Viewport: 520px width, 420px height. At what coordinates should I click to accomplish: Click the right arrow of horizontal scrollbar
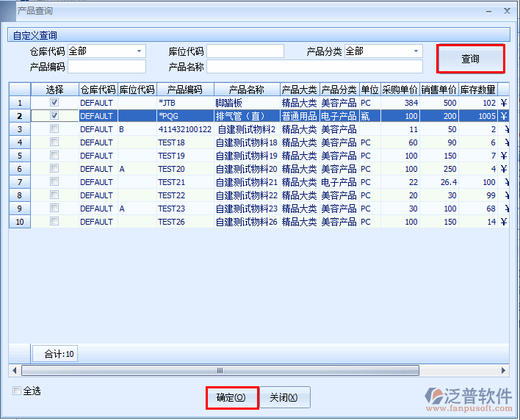tap(503, 371)
